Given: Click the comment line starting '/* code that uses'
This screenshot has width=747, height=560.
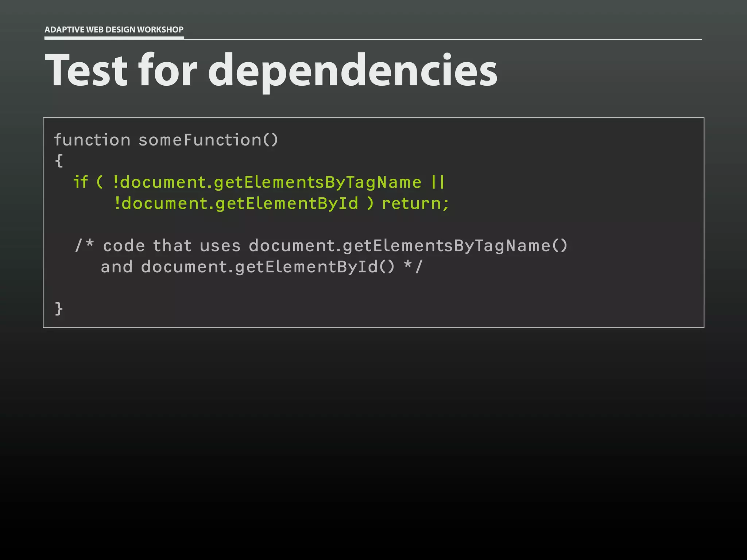Looking at the screenshot, I should click(x=321, y=246).
